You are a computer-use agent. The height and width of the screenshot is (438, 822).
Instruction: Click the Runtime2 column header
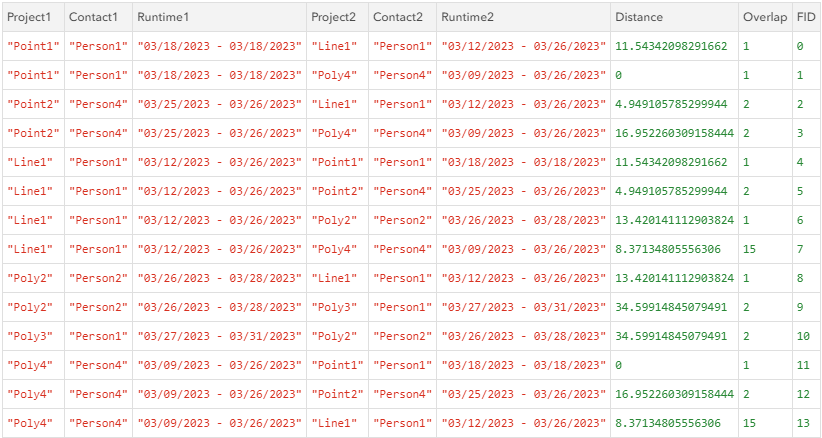point(467,17)
